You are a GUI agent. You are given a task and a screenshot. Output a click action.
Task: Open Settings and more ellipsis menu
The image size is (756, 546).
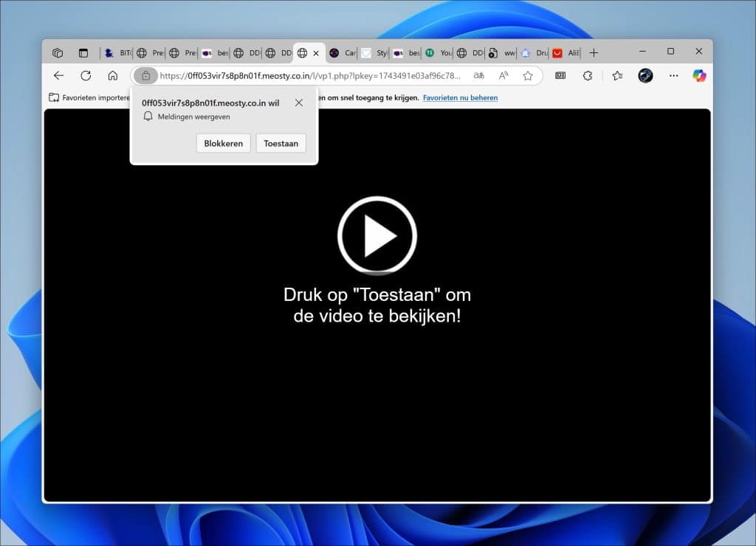[673, 75]
